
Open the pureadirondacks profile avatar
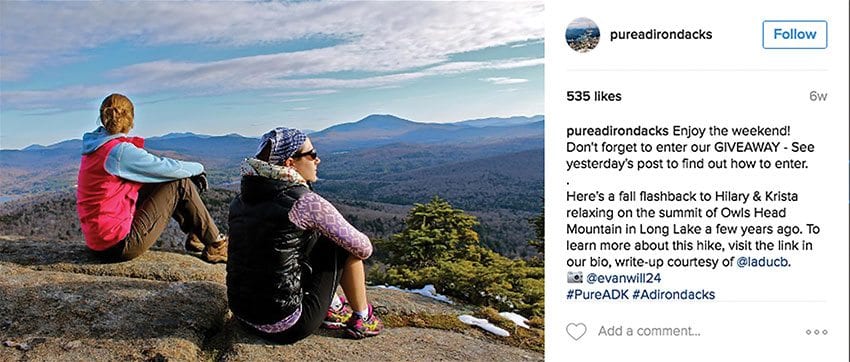point(583,35)
